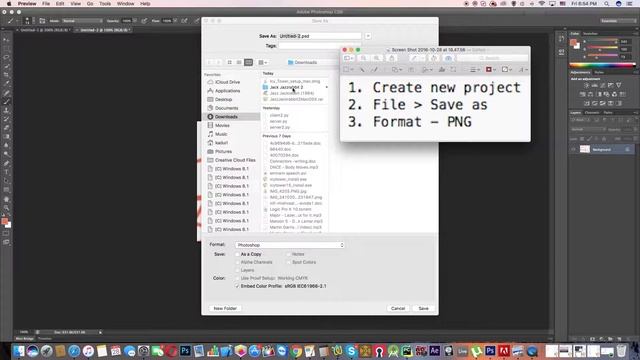The image size is (640, 360).
Task: Click Preview's zoom in toolbar icon
Action: coord(376,58)
